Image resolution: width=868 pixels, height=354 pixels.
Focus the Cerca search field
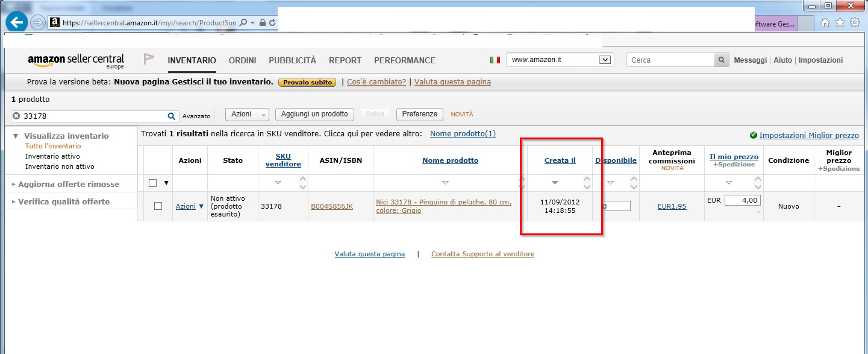[670, 60]
